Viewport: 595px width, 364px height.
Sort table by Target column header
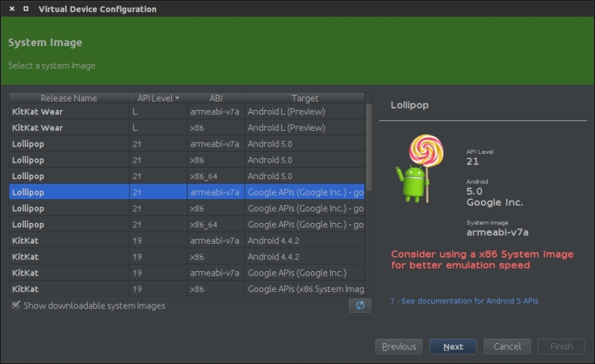tap(305, 98)
